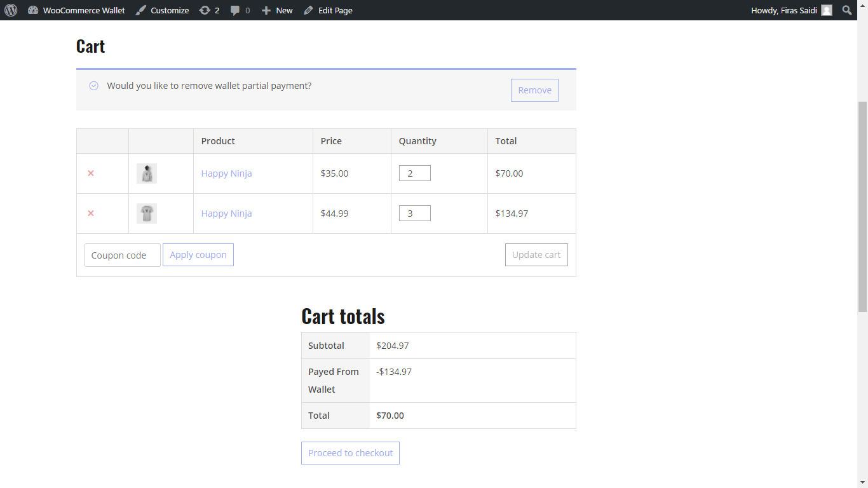Click Edit Page pencil icon
This screenshot has width=868, height=488.
[x=309, y=10]
